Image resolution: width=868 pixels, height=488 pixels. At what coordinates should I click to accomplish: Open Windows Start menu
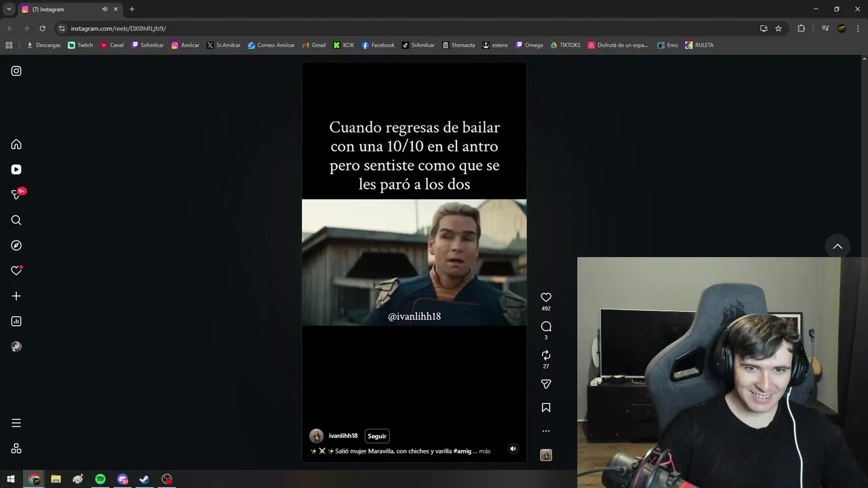click(11, 479)
